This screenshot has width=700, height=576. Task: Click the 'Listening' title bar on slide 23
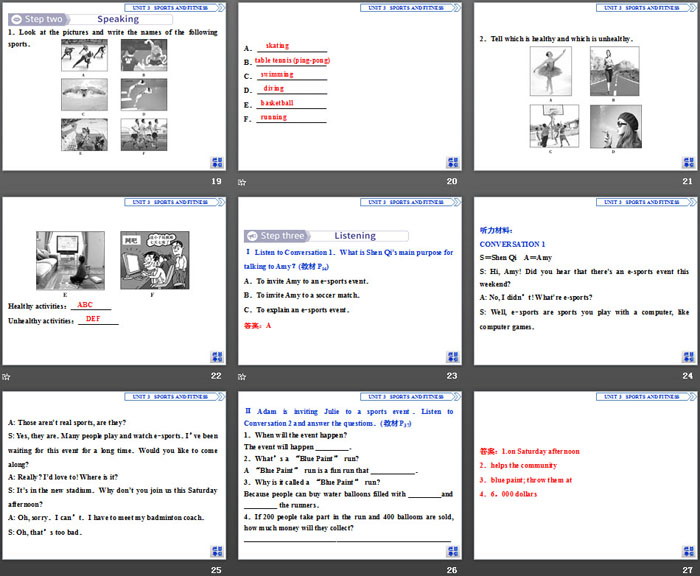coord(355,236)
